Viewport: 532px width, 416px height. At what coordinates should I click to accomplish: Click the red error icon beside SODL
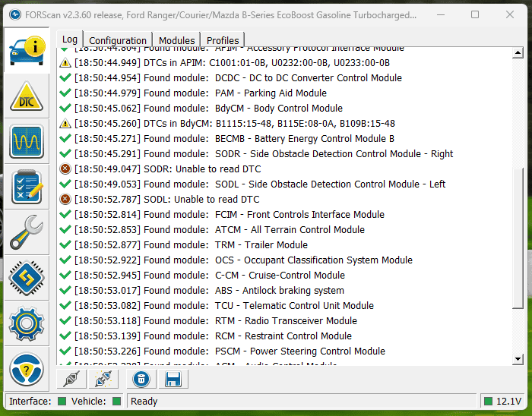pyautogui.click(x=65, y=199)
